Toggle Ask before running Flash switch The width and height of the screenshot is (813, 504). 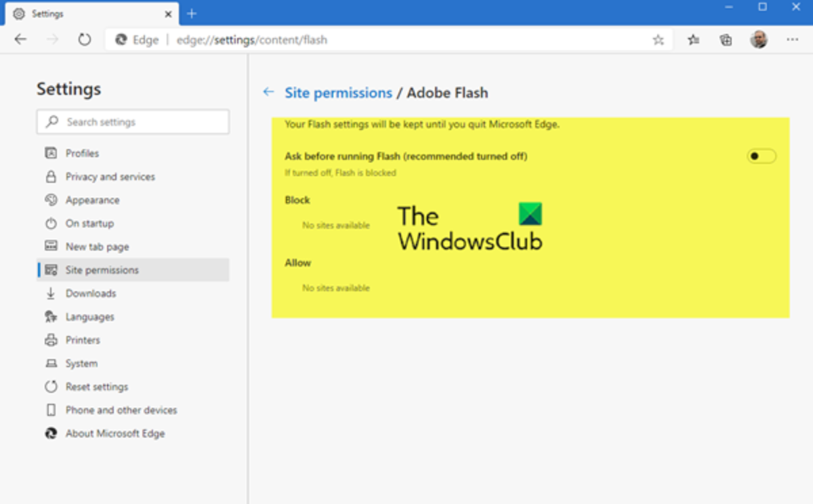click(x=762, y=156)
